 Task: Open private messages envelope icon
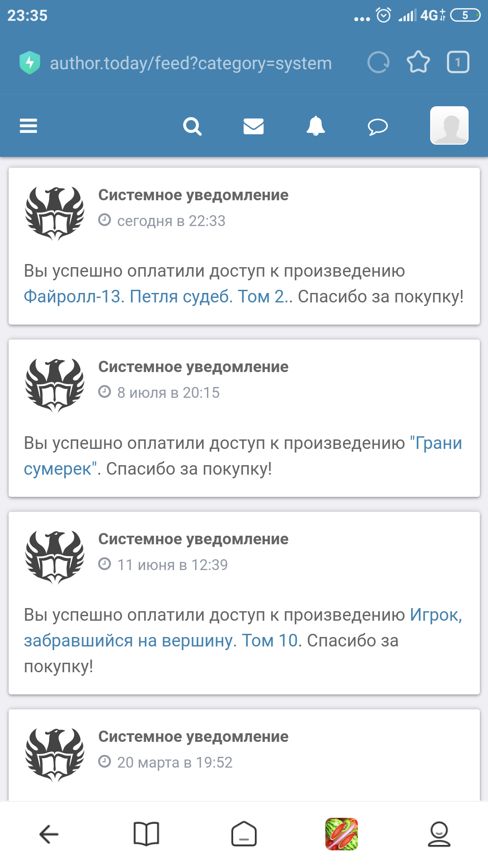click(253, 126)
